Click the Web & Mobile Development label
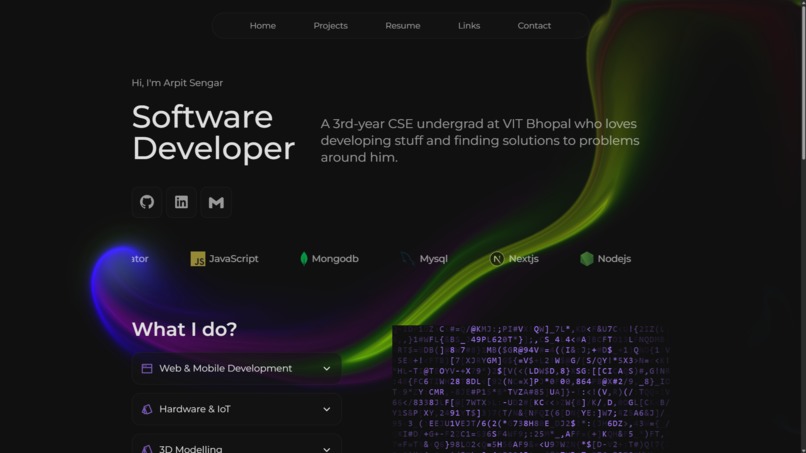The width and height of the screenshot is (806, 453). (226, 369)
